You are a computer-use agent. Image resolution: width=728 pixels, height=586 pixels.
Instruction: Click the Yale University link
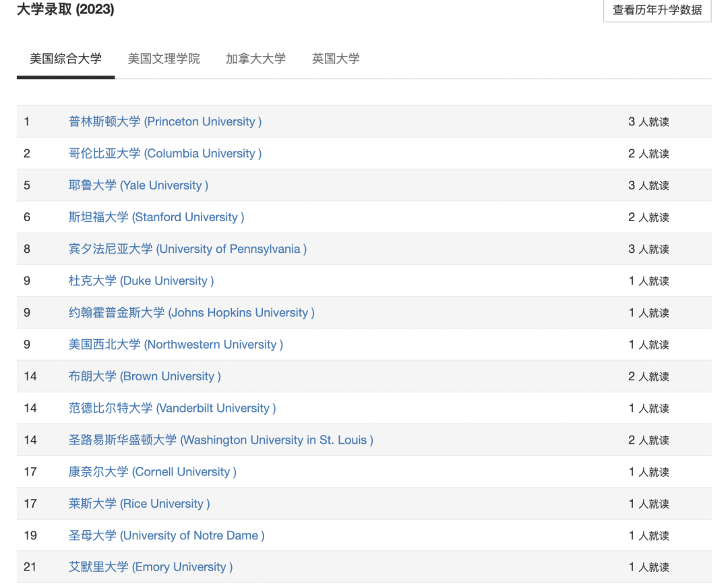click(x=138, y=185)
